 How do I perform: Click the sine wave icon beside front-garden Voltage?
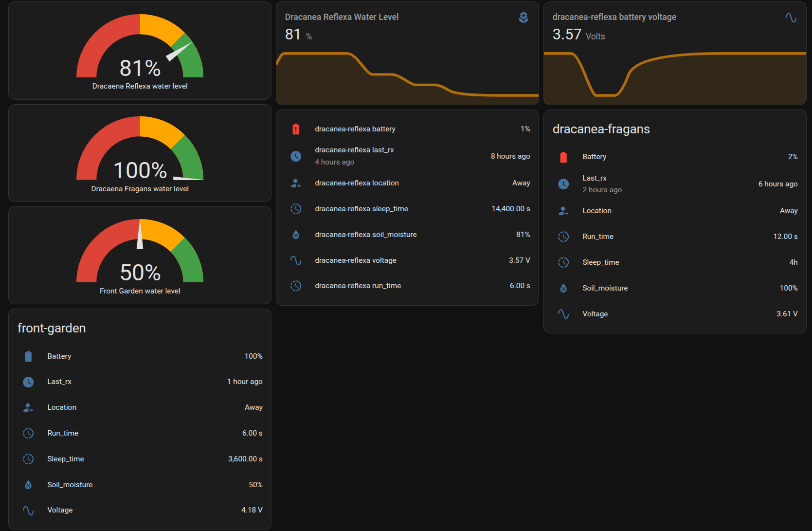coord(28,510)
